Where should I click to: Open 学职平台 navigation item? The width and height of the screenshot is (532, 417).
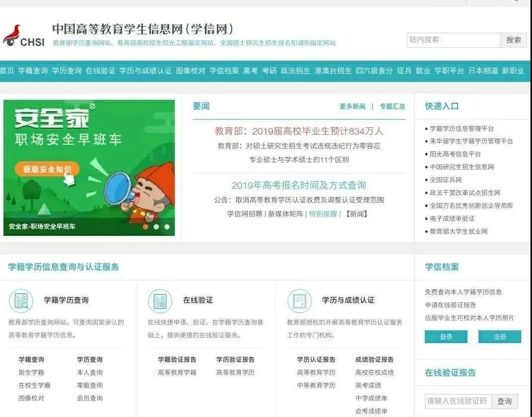[x=449, y=71]
